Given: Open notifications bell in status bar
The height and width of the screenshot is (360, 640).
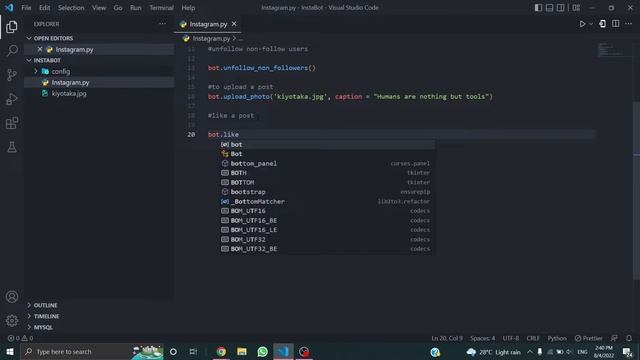Looking at the screenshot, I should point(629,338).
